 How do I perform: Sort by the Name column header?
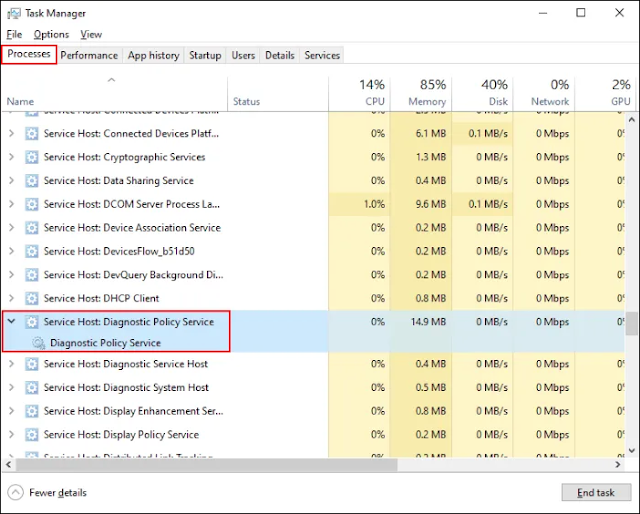[x=114, y=94]
